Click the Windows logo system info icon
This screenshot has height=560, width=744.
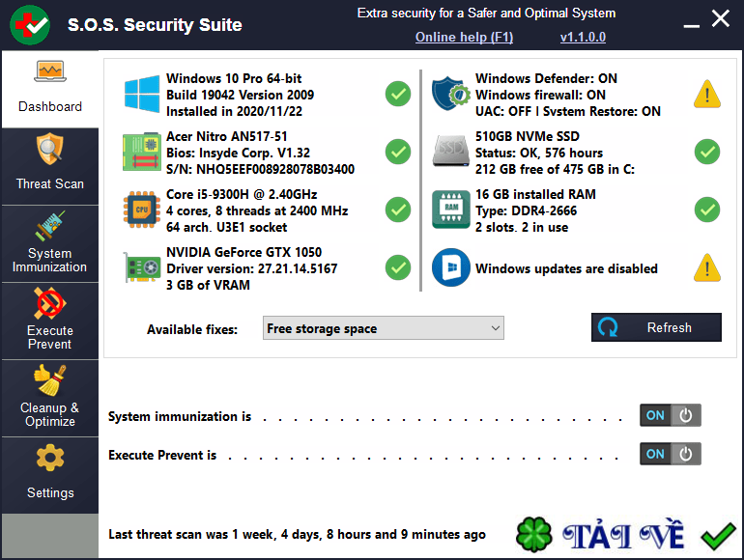coord(141,94)
